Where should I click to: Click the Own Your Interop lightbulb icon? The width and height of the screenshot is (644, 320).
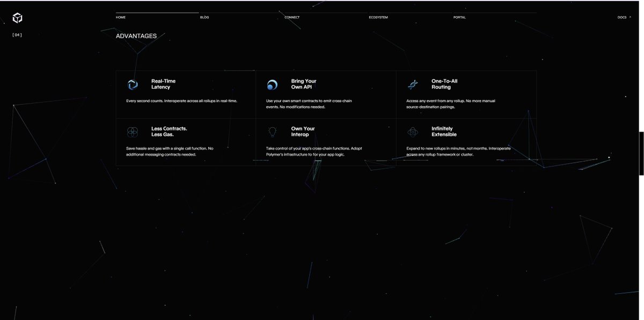pos(273,131)
